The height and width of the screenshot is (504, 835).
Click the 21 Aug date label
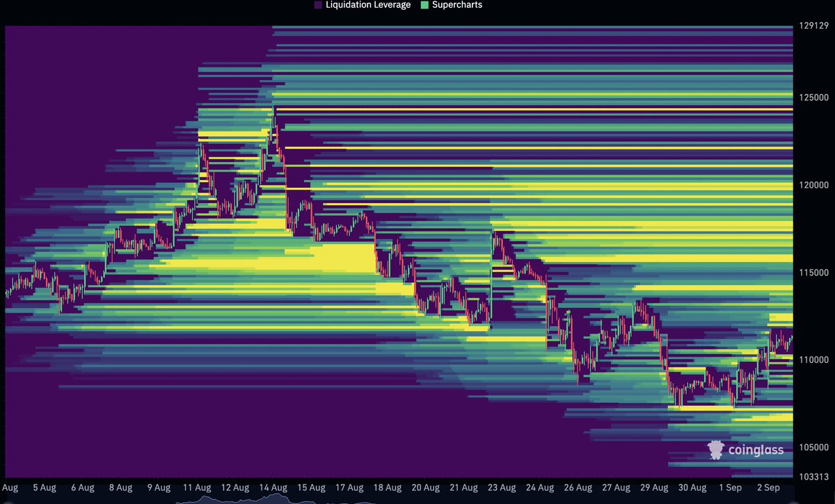[x=464, y=487]
